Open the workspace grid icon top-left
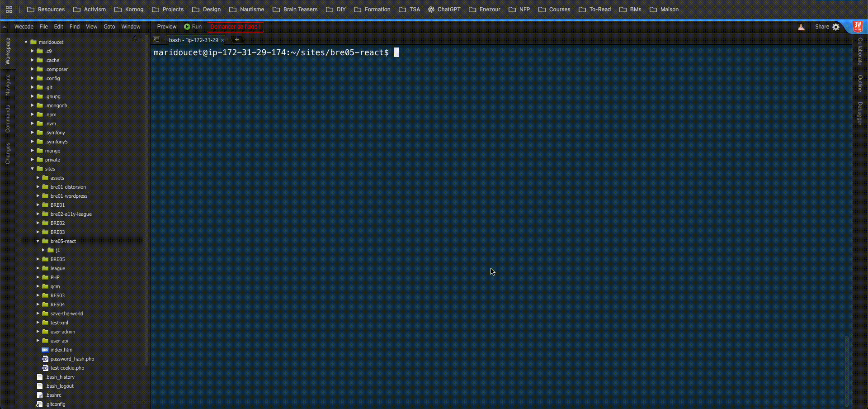 (9, 9)
